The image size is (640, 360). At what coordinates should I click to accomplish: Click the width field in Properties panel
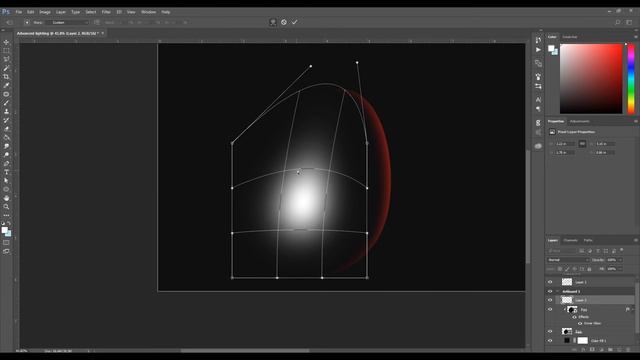[x=565, y=144]
